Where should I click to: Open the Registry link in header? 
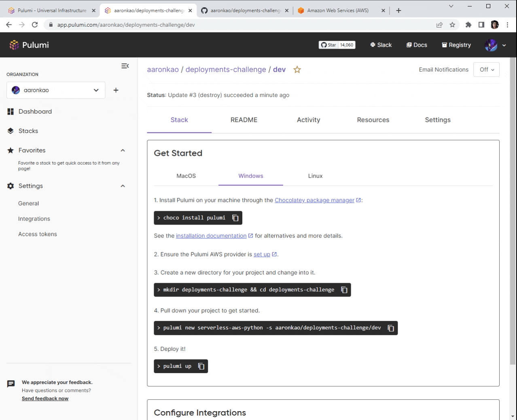[x=456, y=45]
